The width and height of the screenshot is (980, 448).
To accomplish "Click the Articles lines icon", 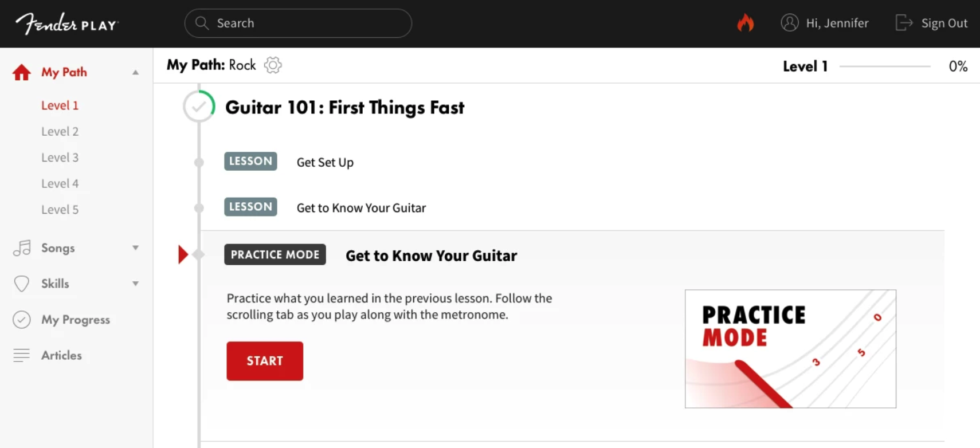I will point(22,355).
